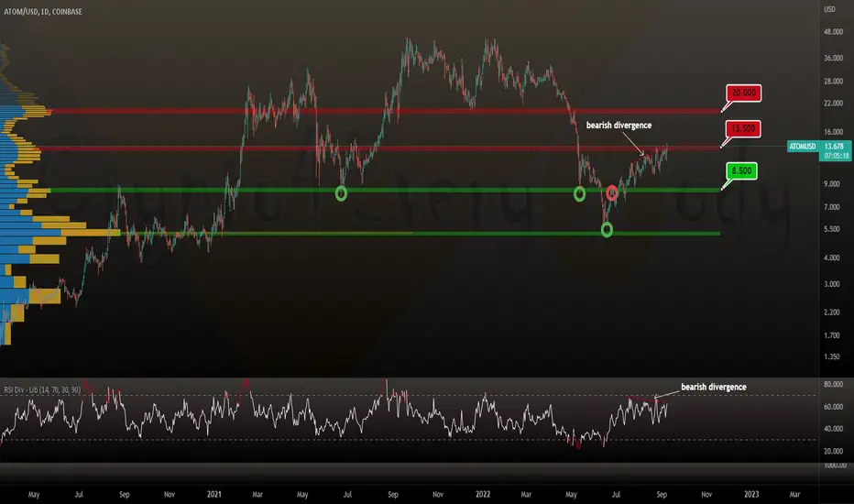This screenshot has height=504, width=854.
Task: Open the RSI Div - Lib indicator legend
Action: click(42, 390)
